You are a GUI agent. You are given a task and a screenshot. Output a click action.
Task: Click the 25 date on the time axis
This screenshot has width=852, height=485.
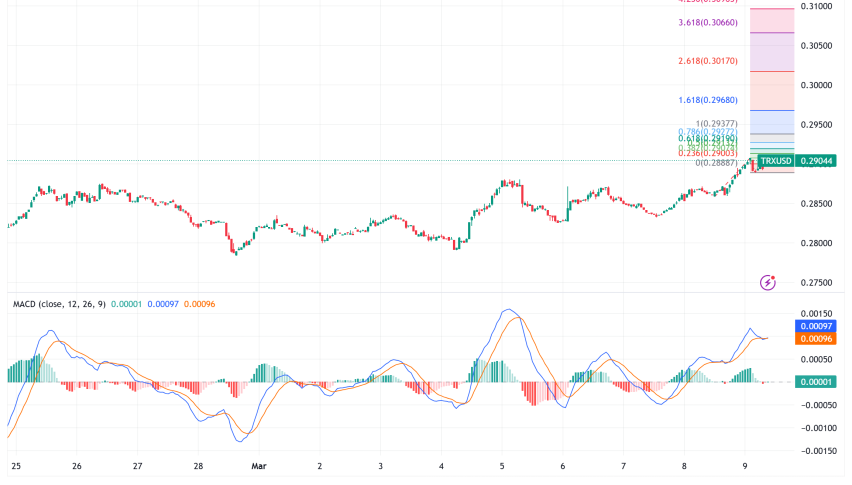coord(16,466)
